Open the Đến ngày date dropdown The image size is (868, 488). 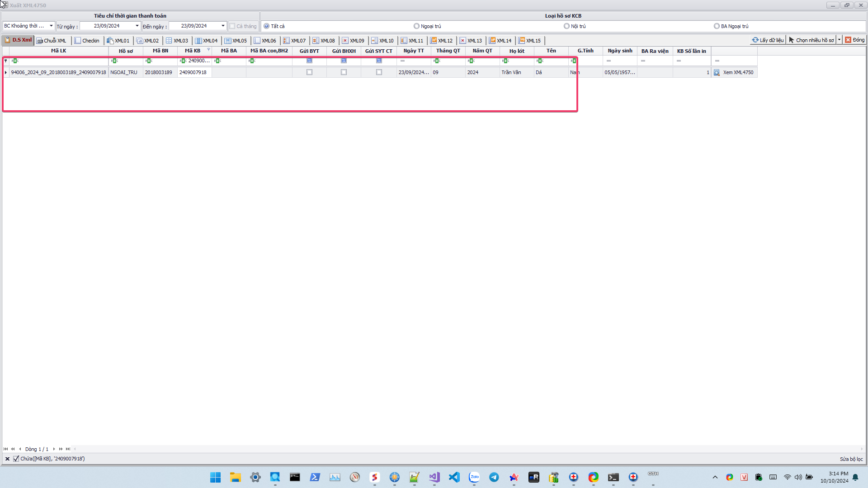pyautogui.click(x=223, y=26)
